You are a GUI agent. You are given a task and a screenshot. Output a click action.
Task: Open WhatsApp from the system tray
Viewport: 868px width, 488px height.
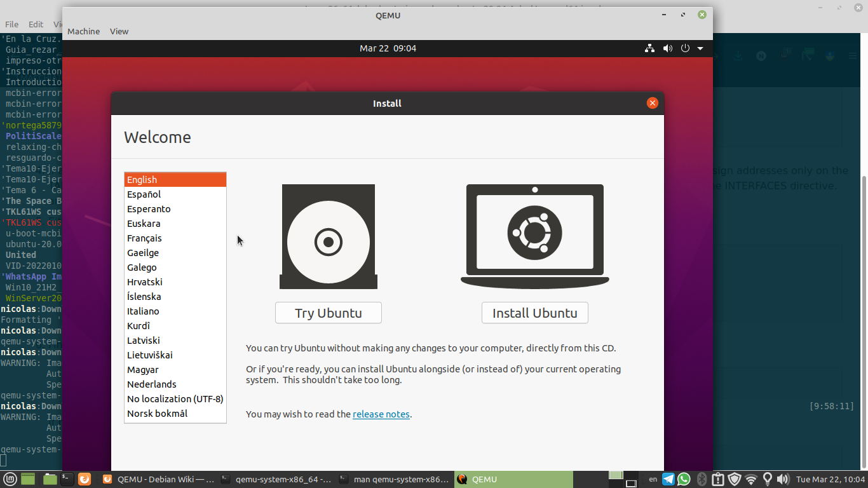click(684, 479)
